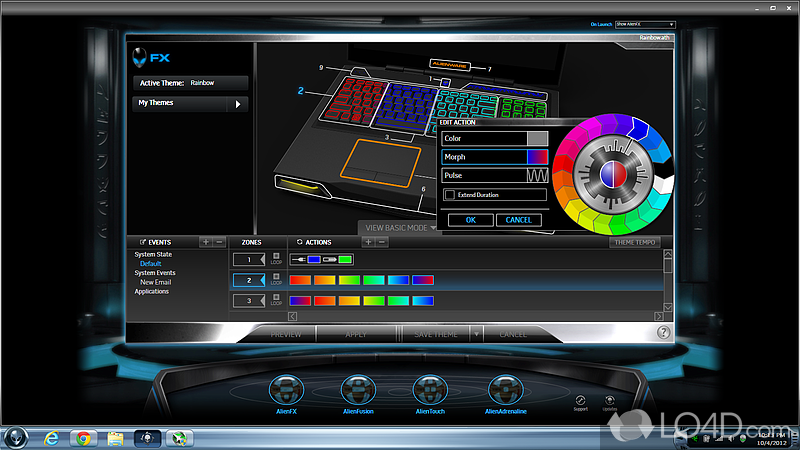The height and width of the screenshot is (450, 800).
Task: Select Default event
Action: pos(151,263)
